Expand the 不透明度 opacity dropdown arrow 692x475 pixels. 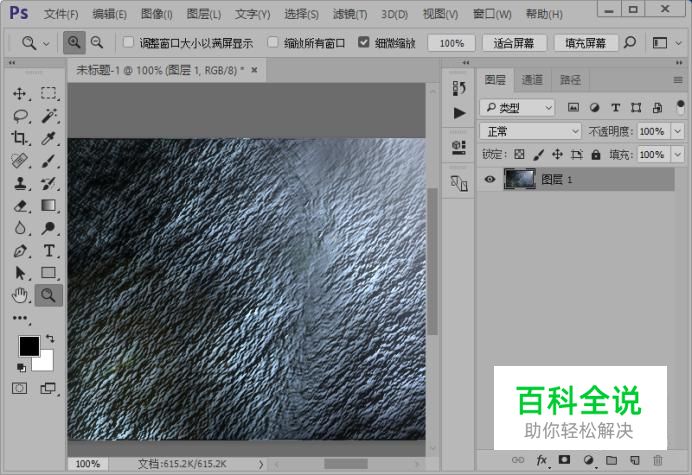tap(677, 131)
